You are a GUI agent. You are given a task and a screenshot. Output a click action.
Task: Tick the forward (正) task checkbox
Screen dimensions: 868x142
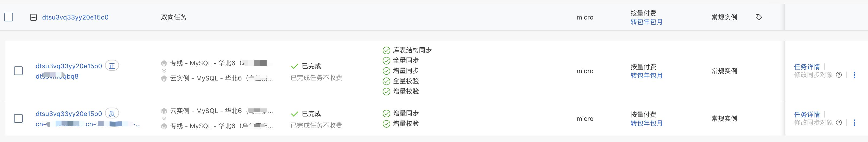(x=19, y=71)
